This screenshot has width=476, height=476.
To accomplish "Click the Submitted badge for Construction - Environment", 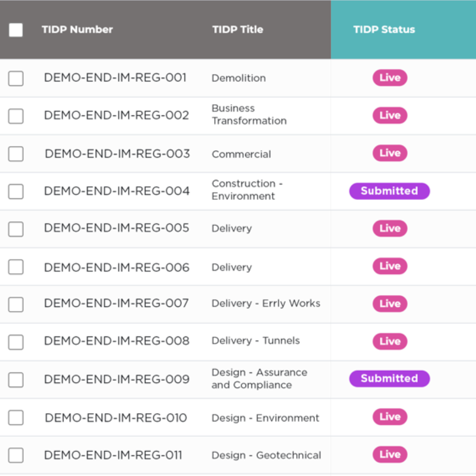I will pyautogui.click(x=389, y=191).
